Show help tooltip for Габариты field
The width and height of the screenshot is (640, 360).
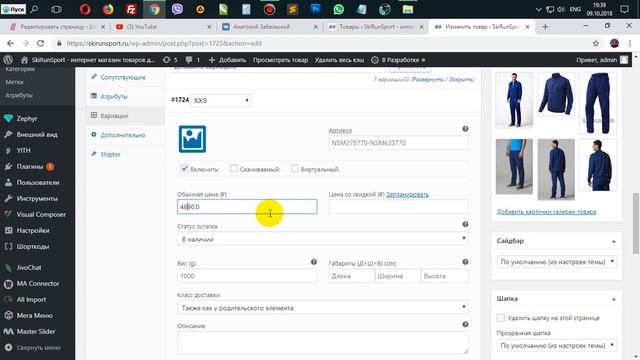pos(465,262)
